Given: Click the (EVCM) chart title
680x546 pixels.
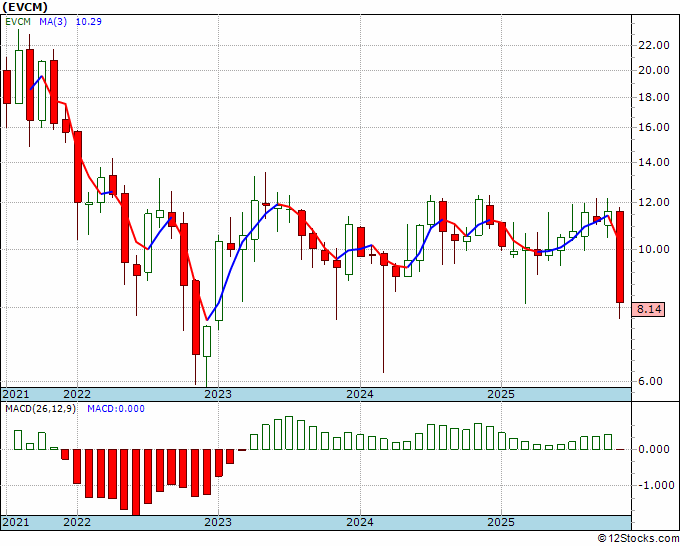Looking at the screenshot, I should [25, 7].
